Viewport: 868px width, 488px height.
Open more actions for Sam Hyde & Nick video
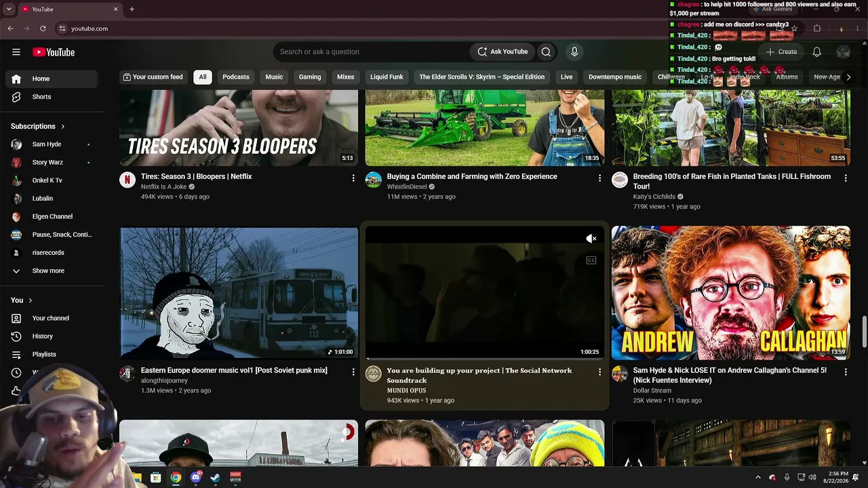coord(845,371)
